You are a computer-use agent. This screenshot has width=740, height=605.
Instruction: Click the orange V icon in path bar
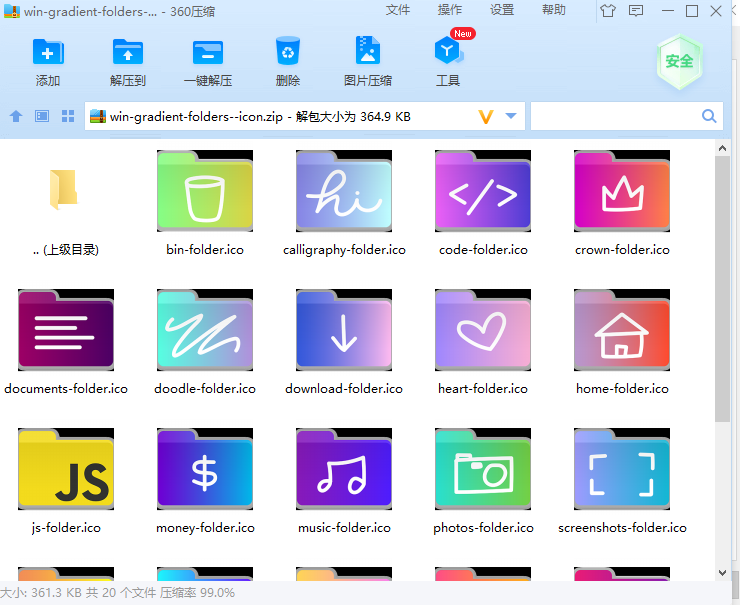pyautogui.click(x=486, y=116)
